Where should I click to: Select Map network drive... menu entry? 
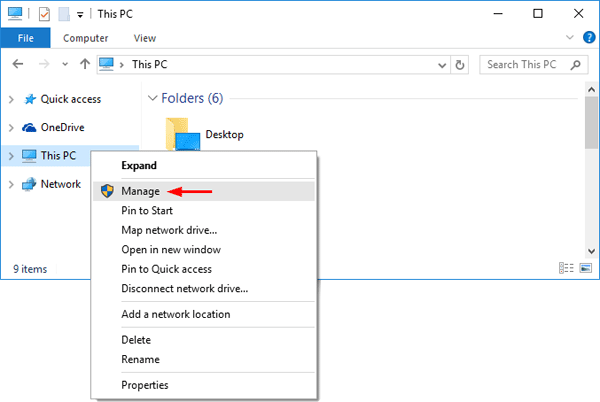tap(168, 230)
